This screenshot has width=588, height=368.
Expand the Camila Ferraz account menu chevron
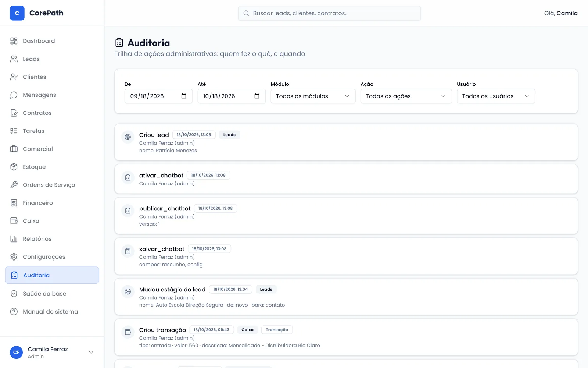(91, 353)
